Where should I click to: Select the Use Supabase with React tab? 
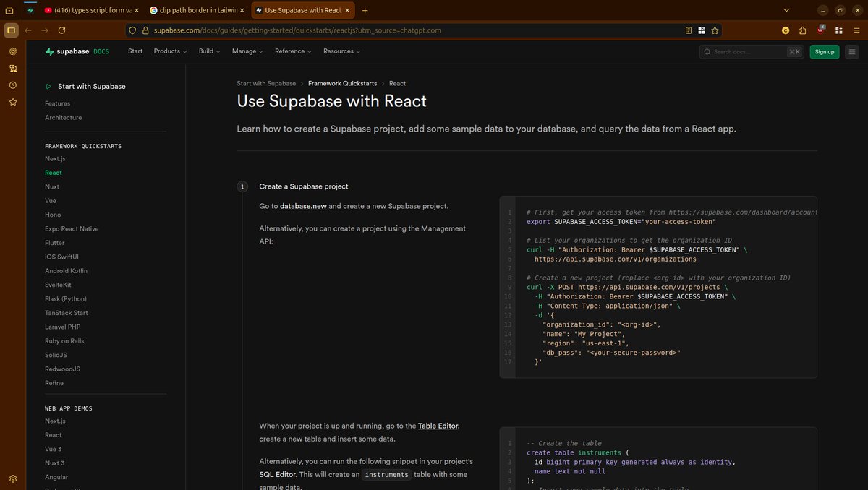click(x=303, y=10)
